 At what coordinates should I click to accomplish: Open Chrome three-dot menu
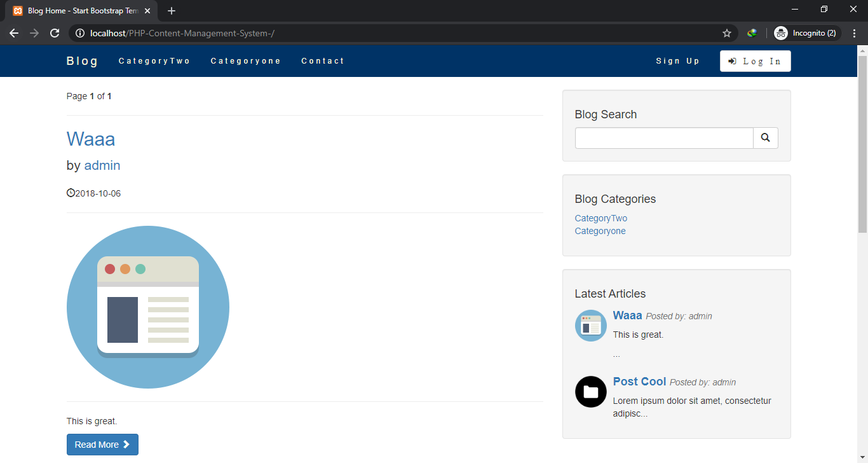[854, 33]
